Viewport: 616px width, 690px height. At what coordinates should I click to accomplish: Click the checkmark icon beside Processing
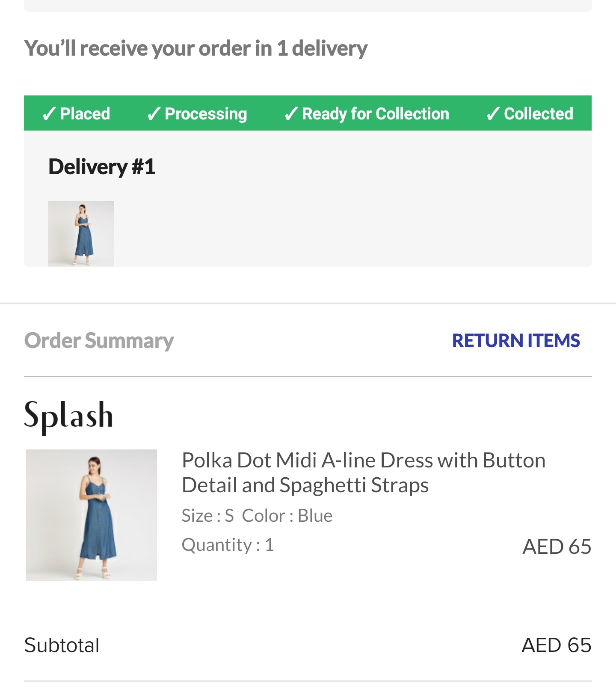(154, 114)
